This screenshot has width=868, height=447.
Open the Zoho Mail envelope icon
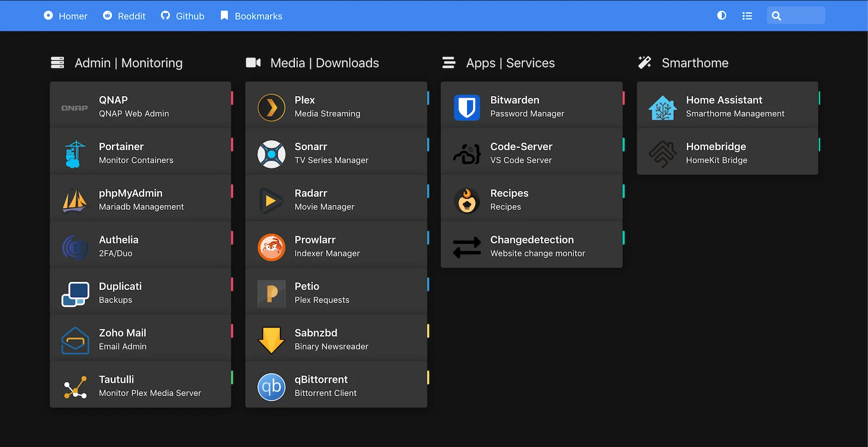[x=75, y=341]
